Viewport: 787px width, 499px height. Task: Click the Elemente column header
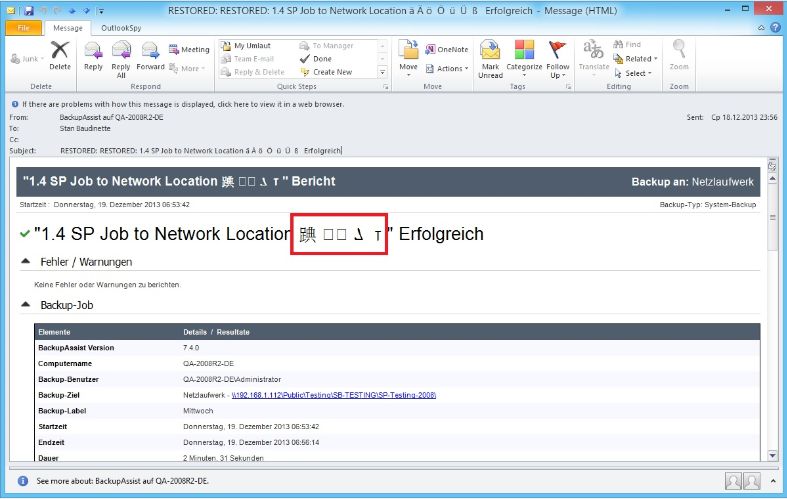click(54, 332)
